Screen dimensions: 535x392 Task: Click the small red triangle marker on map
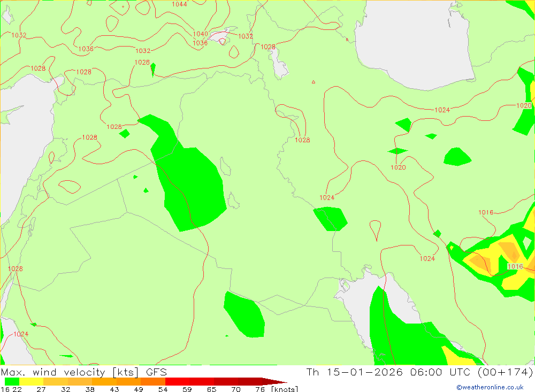313,82
